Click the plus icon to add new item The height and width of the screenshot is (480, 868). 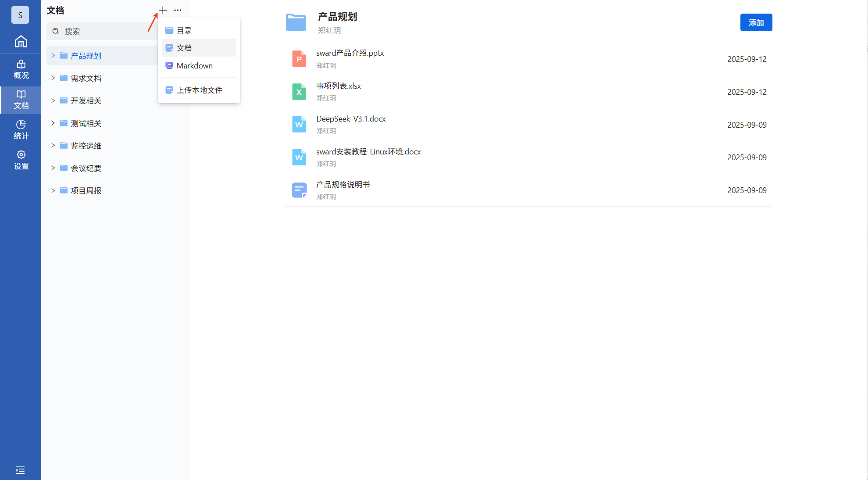tap(163, 10)
